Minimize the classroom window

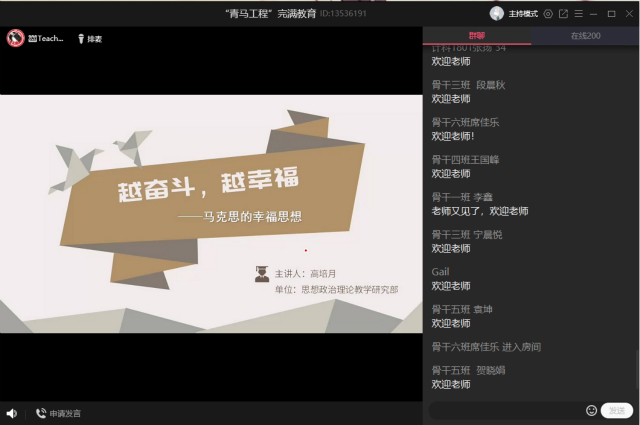[593, 14]
